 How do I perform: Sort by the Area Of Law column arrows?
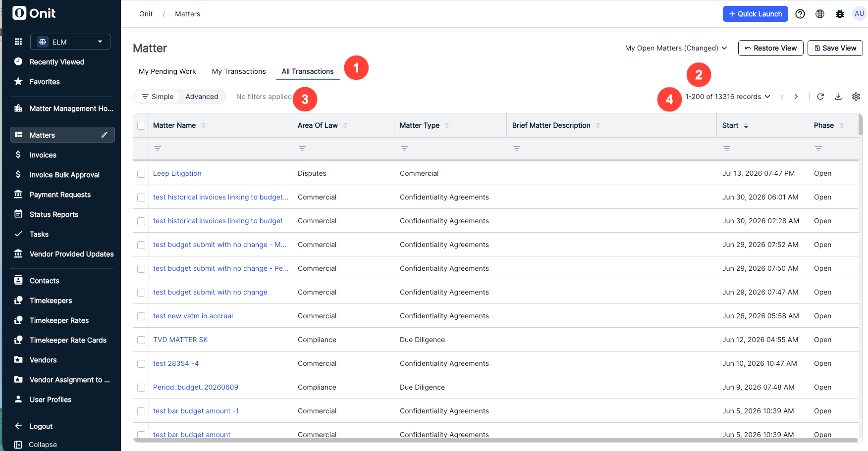[345, 125]
